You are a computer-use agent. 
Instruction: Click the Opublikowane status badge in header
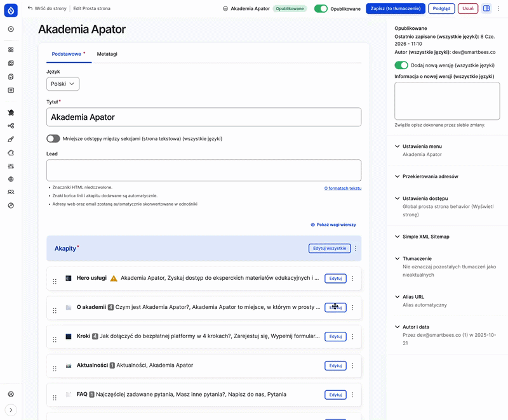(290, 9)
